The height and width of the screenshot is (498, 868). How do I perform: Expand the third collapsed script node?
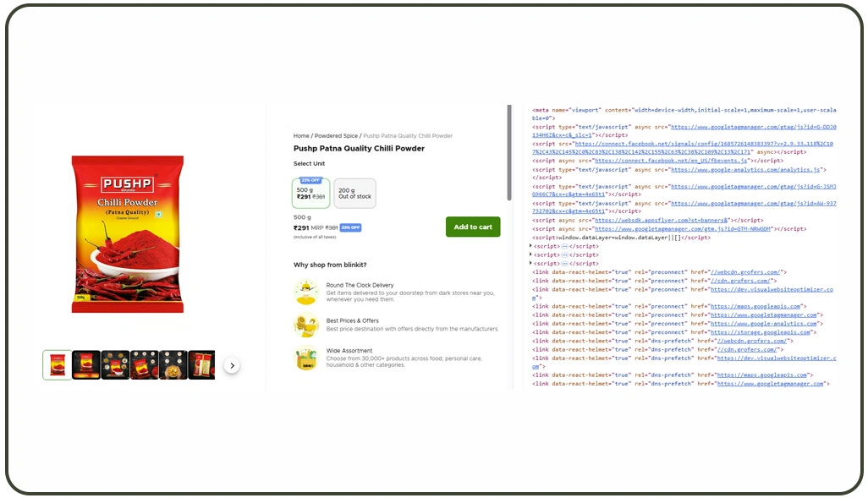[530, 264]
